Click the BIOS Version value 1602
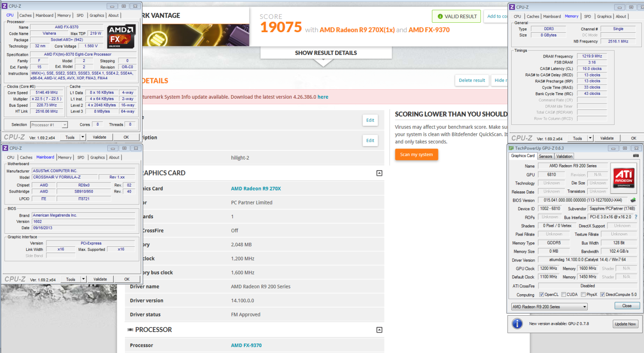 tap(83, 222)
